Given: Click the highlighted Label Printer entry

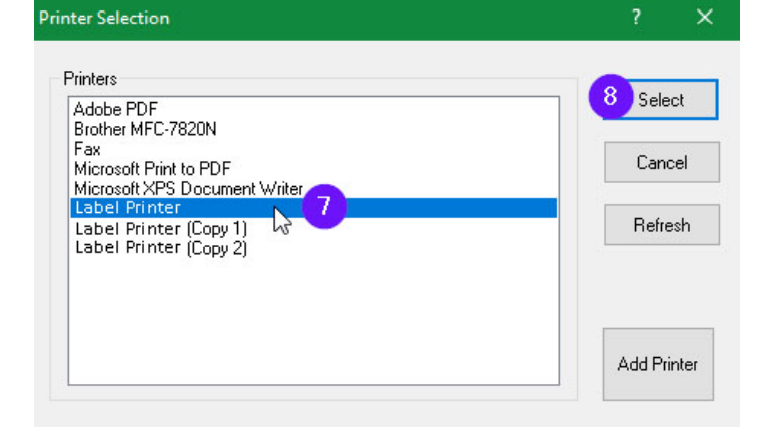Looking at the screenshot, I should pos(127,208).
